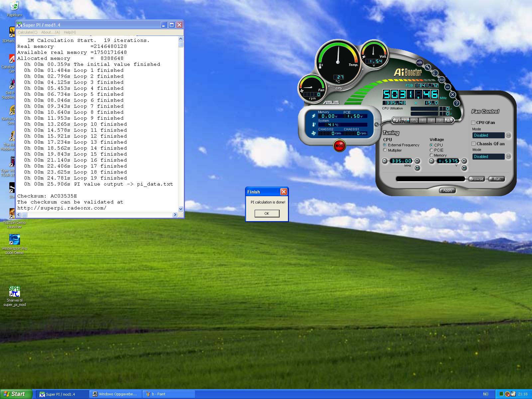This screenshot has height=399, width=532.
Task: Click Super PI horizontal scrollbar left arrow
Action: 19,215
